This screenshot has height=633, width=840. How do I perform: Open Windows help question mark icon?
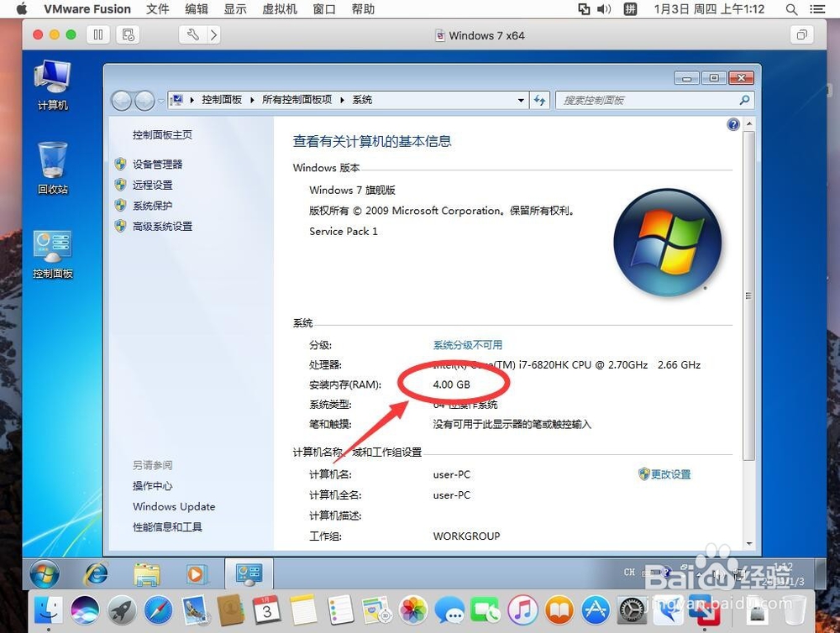click(732, 125)
